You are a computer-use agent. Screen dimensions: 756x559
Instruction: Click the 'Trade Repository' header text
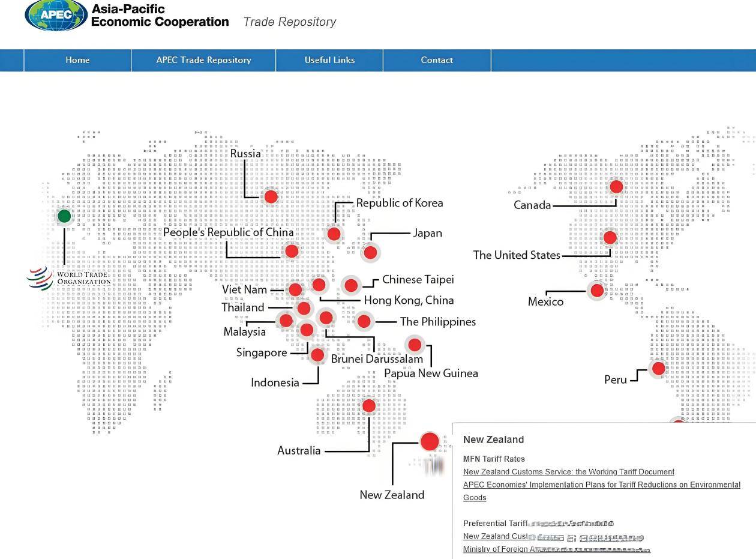pyautogui.click(x=290, y=22)
